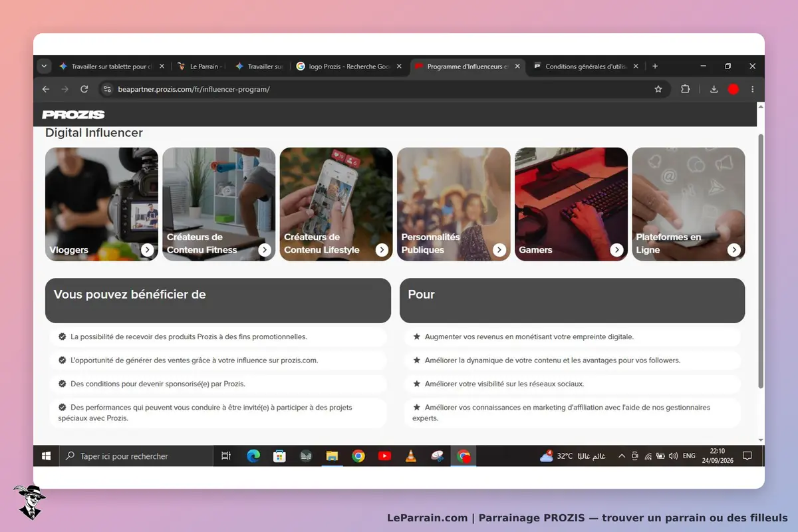This screenshot has height=532, width=798.
Task: Click 'Améliorer votre visibilité sur les réseaux sociaux'
Action: pos(573,384)
